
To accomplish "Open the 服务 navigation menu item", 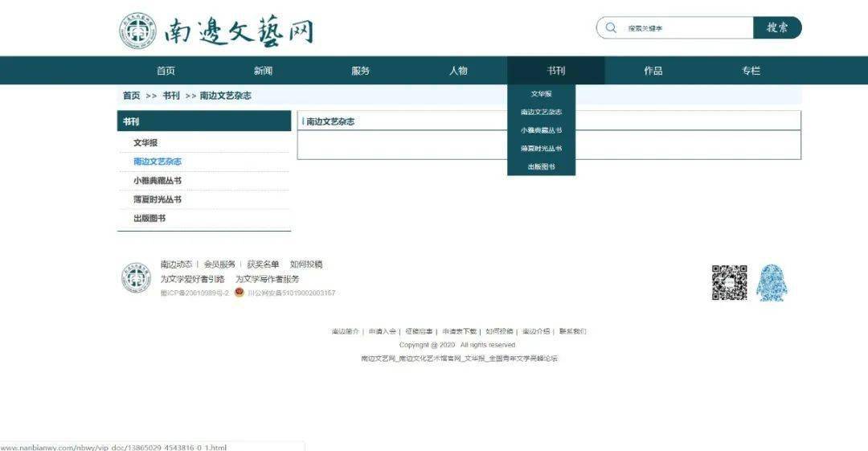I will pyautogui.click(x=360, y=71).
